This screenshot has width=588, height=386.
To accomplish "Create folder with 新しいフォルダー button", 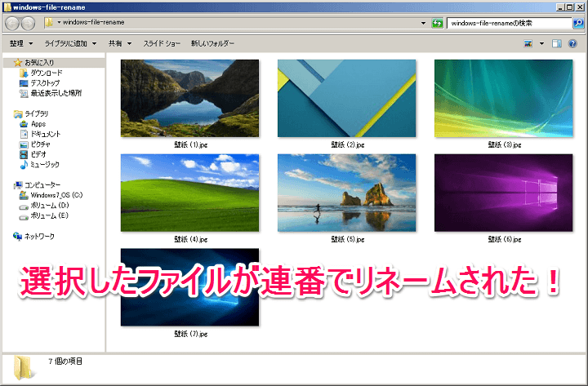I will point(212,43).
